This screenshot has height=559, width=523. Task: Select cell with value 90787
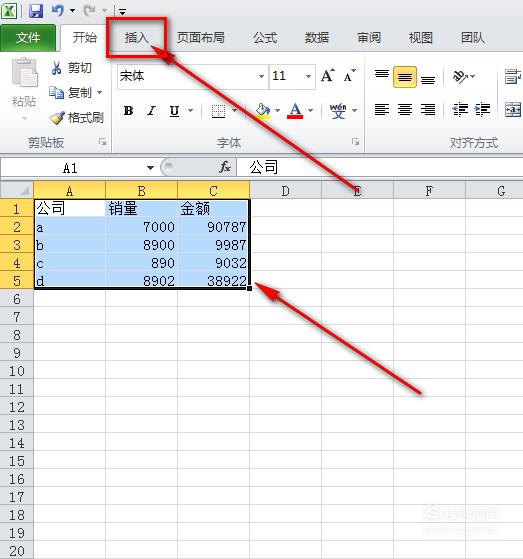(213, 227)
